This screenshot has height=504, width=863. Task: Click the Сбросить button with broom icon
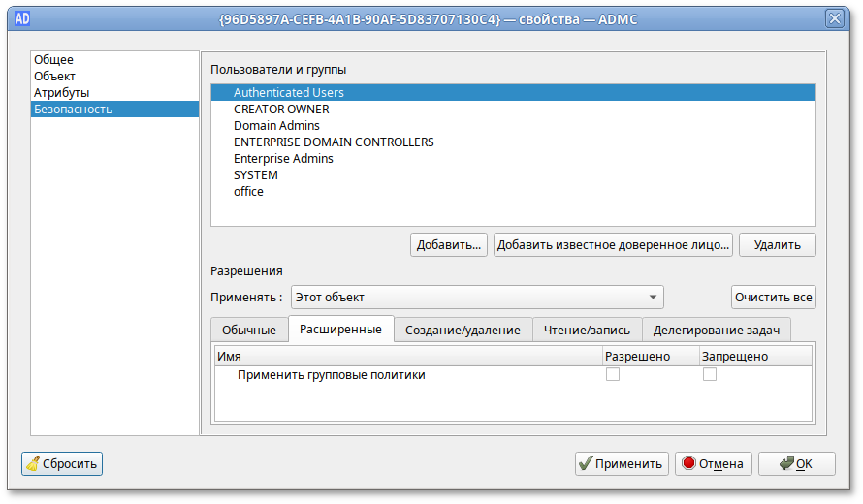point(62,464)
